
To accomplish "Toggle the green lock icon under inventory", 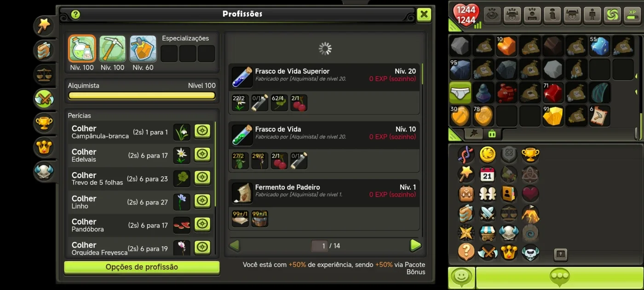I will point(492,134).
